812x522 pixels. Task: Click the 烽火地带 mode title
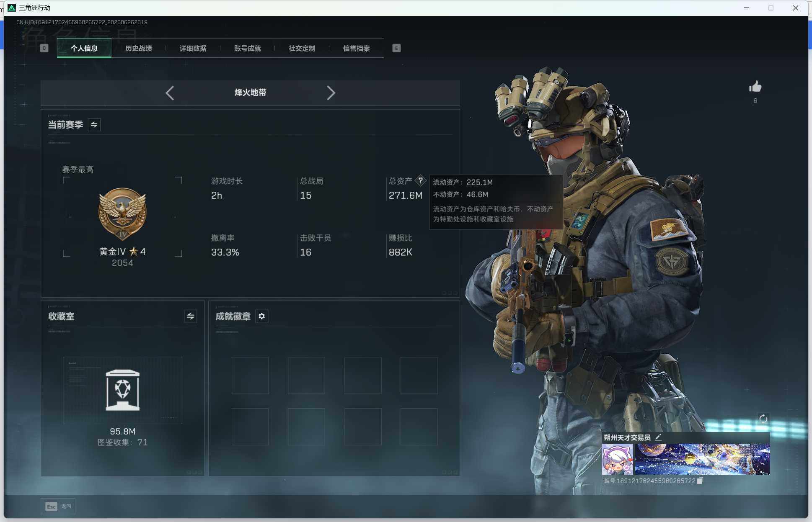(250, 93)
